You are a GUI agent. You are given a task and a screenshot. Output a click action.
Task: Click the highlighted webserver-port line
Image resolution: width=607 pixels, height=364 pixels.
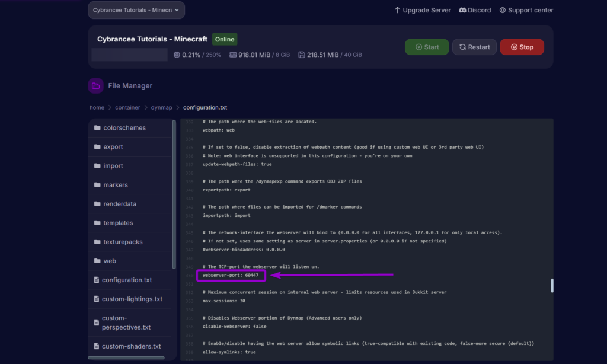coord(231,275)
